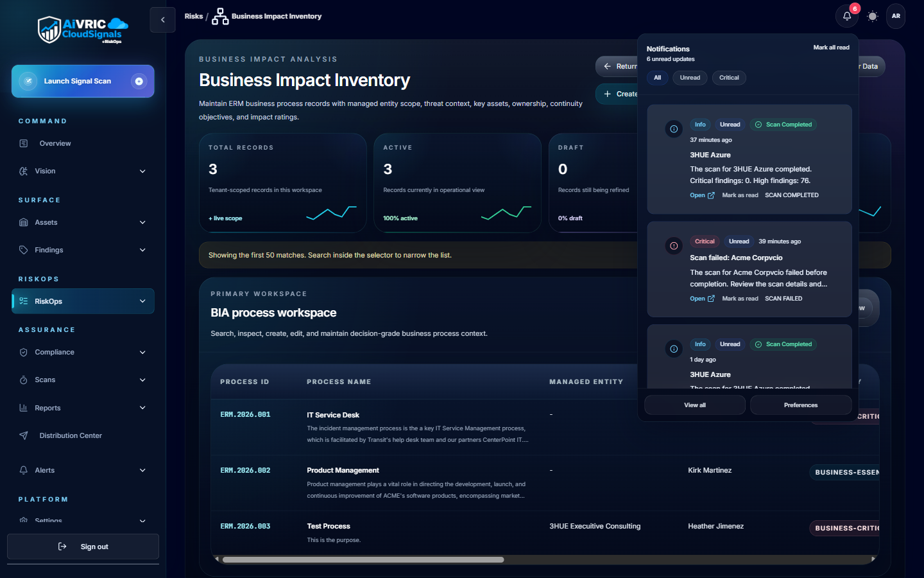
Task: Go to Risks breadcrumb
Action: 194,16
